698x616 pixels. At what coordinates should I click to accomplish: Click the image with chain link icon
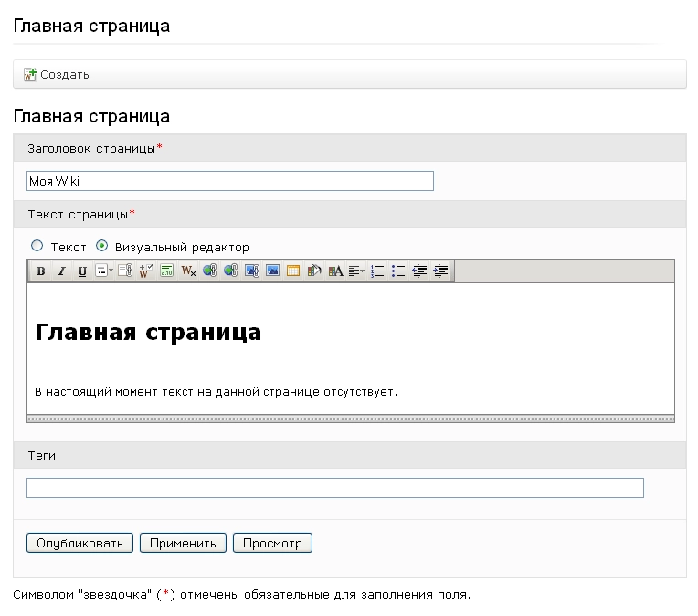pos(252,271)
